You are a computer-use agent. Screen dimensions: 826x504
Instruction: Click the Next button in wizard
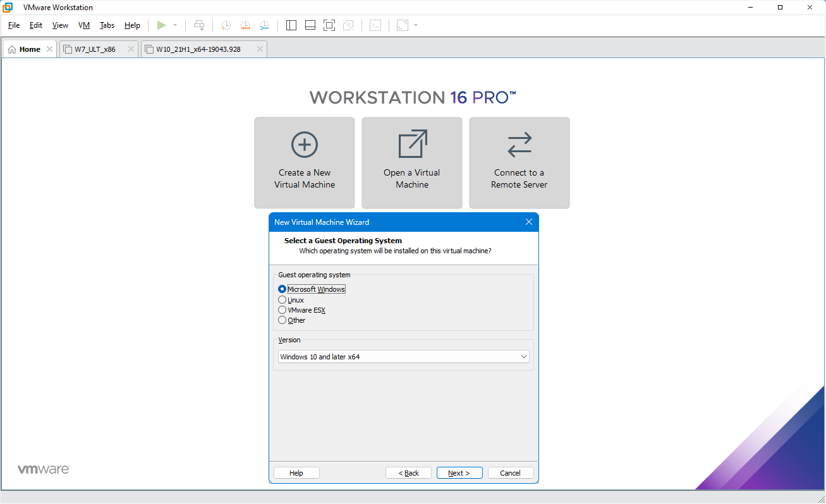tap(459, 473)
